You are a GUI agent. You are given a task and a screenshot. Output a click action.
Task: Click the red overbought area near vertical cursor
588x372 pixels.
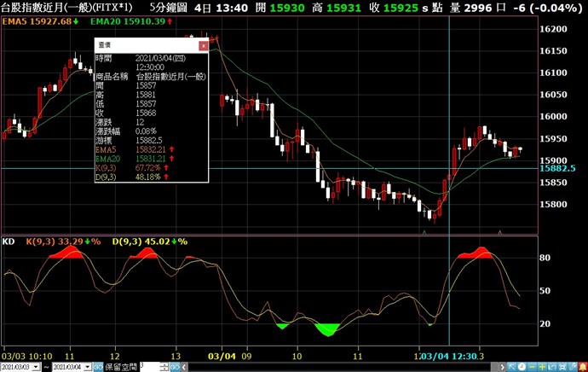tap(473, 253)
